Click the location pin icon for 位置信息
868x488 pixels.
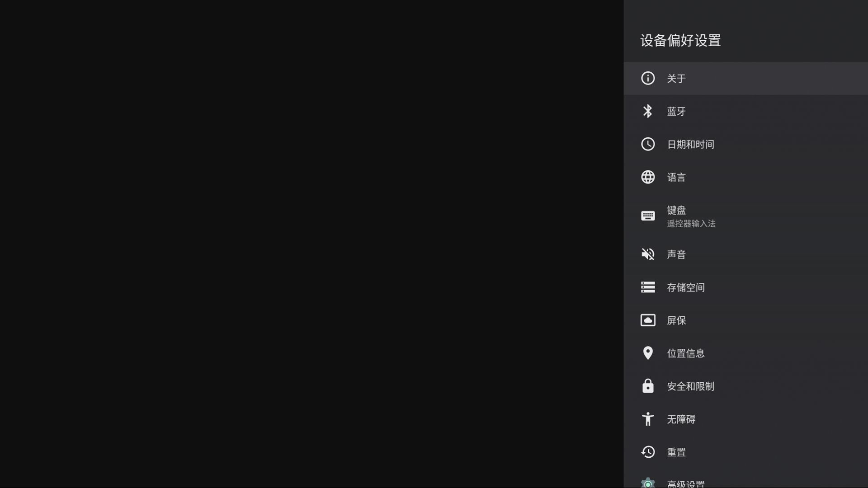(x=648, y=353)
